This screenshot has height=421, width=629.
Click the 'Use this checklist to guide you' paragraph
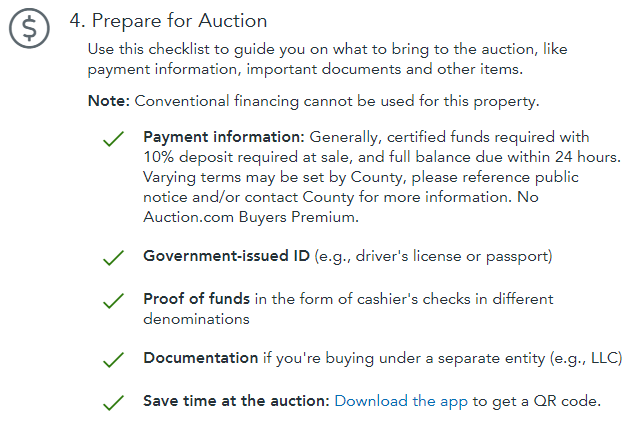pyautogui.click(x=327, y=59)
